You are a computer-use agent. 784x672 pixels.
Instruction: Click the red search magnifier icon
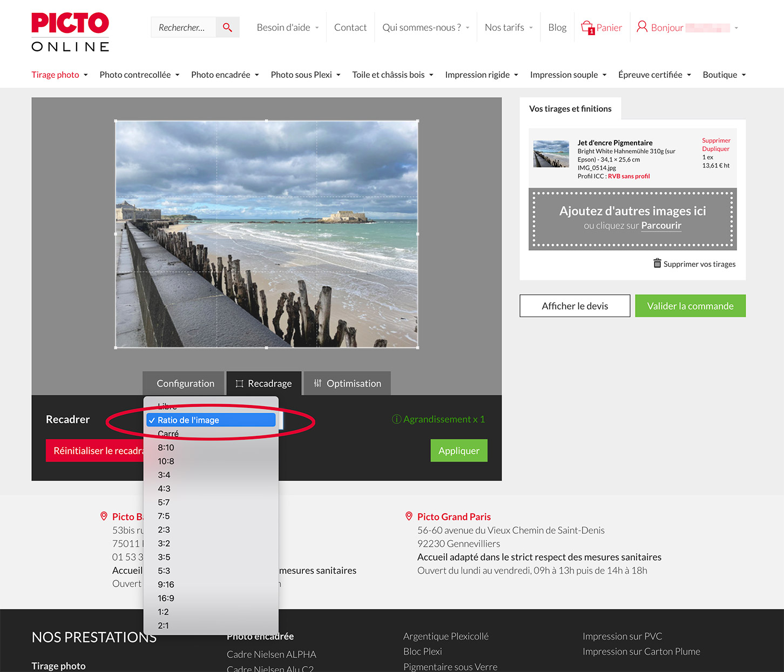click(x=227, y=28)
